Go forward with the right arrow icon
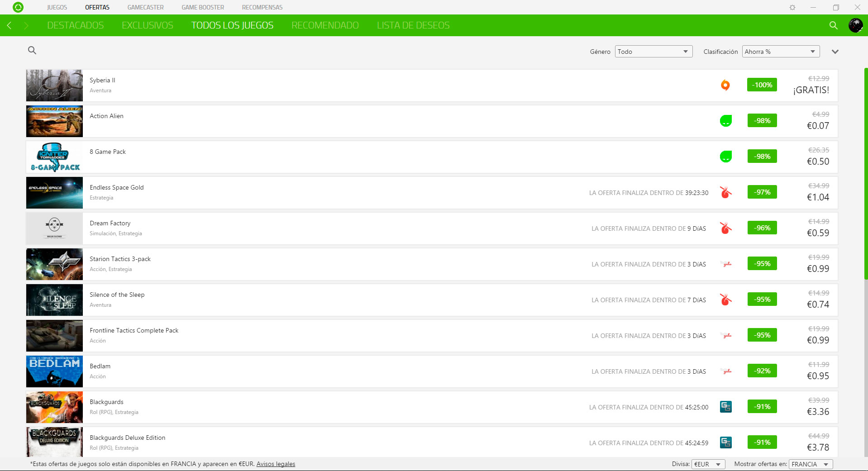The height and width of the screenshot is (471, 868). coord(26,25)
